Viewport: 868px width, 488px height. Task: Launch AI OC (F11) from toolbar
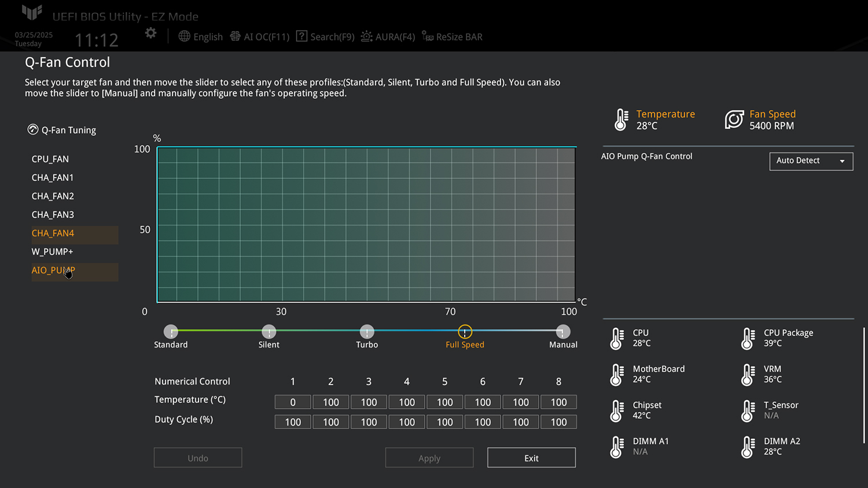pos(260,37)
